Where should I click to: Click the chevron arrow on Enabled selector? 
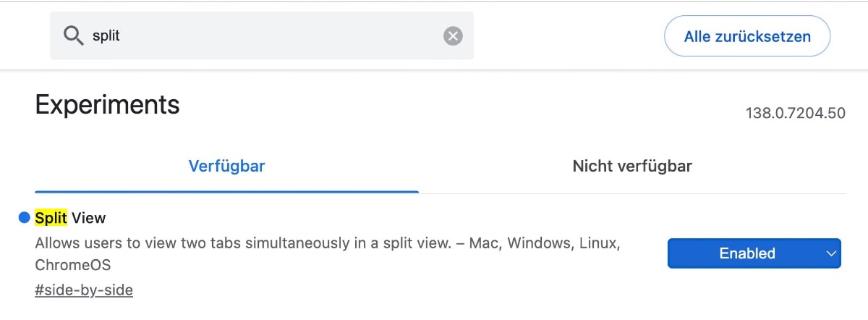(830, 253)
